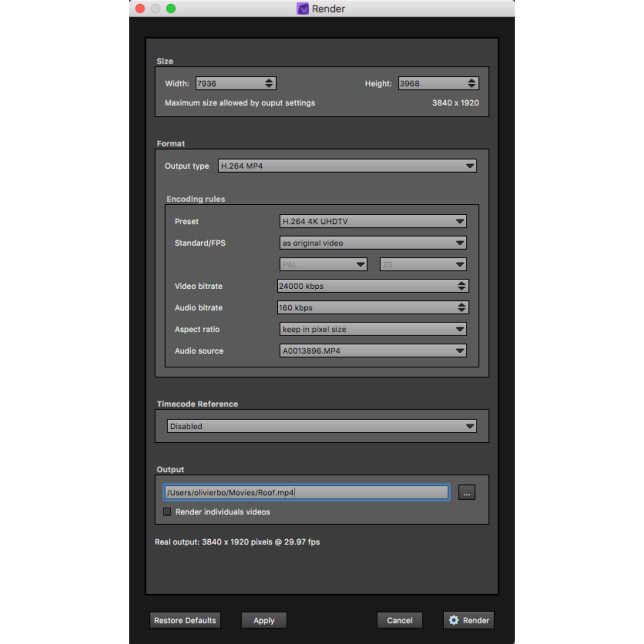Expand the Preset dropdown
Viewport: 644px width, 644px height.
[373, 221]
